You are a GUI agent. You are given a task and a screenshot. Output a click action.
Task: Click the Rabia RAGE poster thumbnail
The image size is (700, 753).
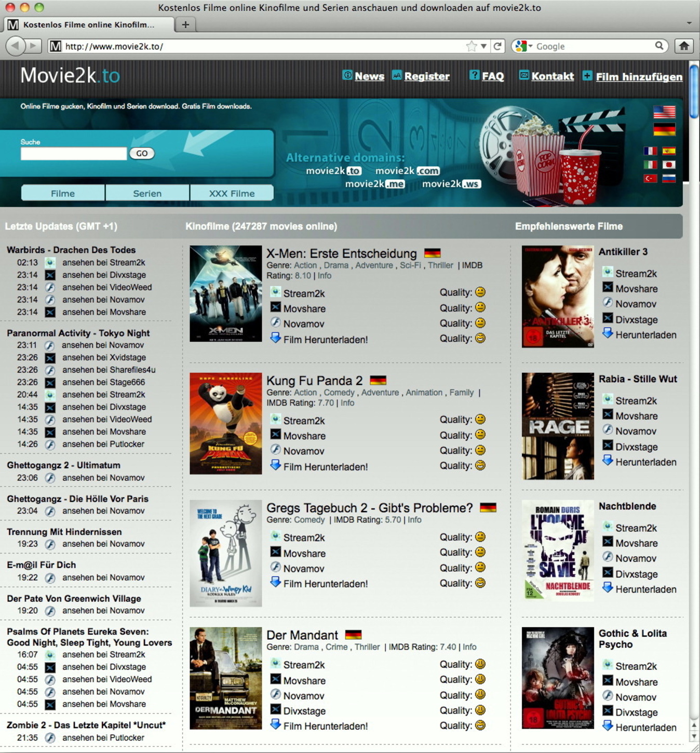click(558, 426)
